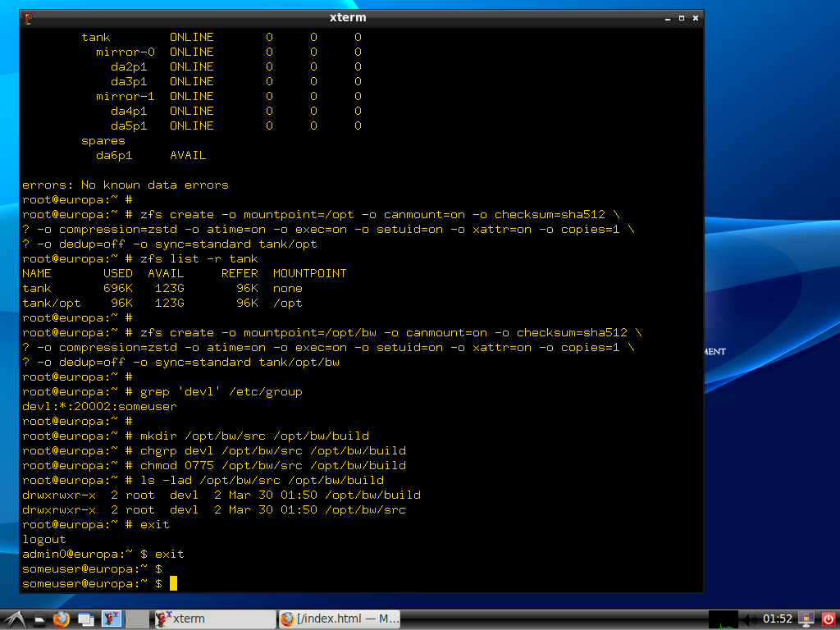
Task: Launch the file manager from the panel
Action: tap(39, 619)
